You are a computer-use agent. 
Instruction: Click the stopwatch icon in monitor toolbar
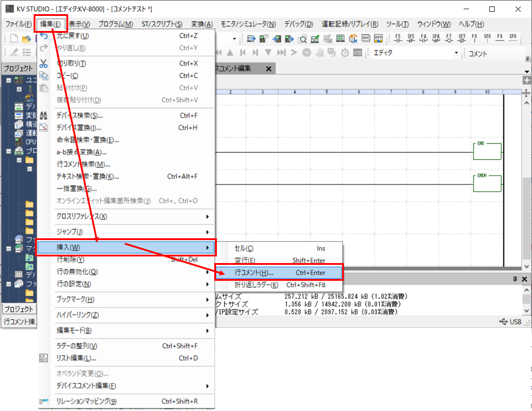point(345,53)
